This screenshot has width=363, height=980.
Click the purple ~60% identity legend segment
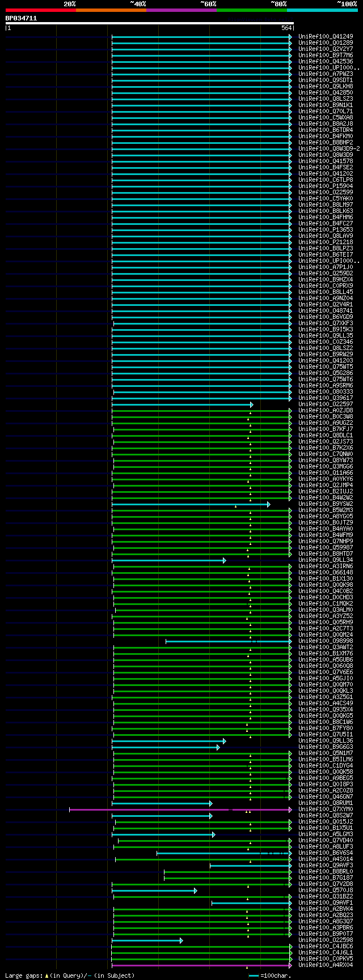pos(181,10)
